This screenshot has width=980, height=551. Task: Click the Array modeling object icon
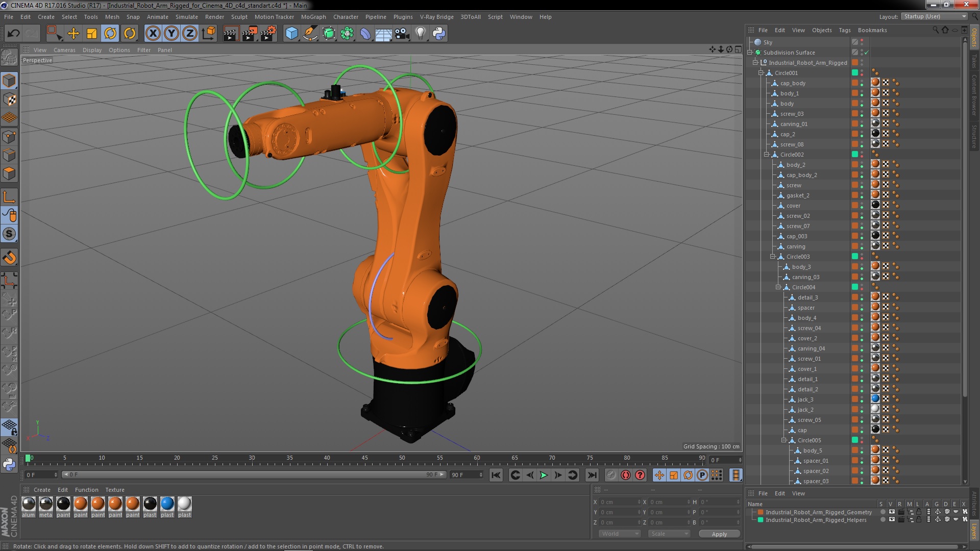coord(347,34)
